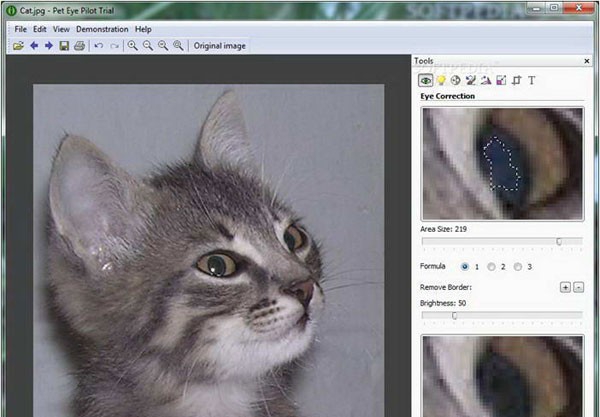This screenshot has width=600, height=417.
Task: Open the View menu
Action: (61, 29)
